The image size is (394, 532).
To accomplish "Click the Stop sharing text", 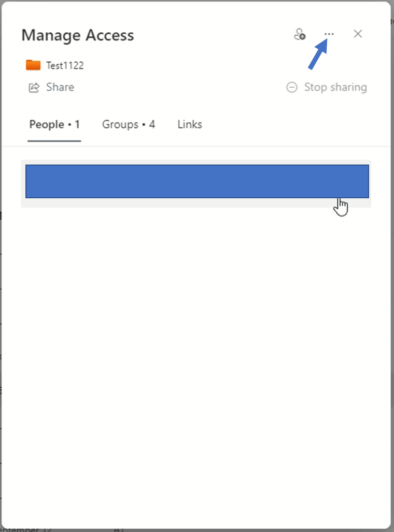I will [x=335, y=87].
